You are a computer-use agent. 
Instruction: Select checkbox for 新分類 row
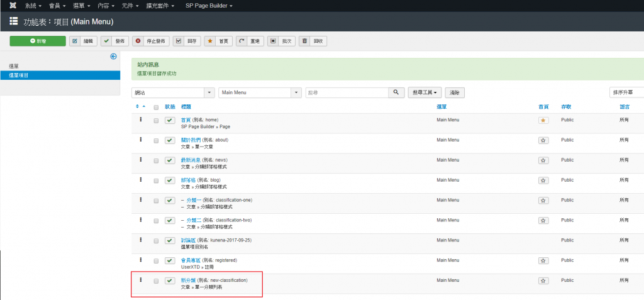coord(156,281)
